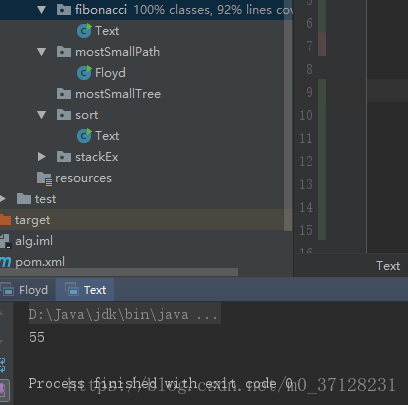
Task: Select the fibonacci package folder icon
Action: [x=64, y=10]
